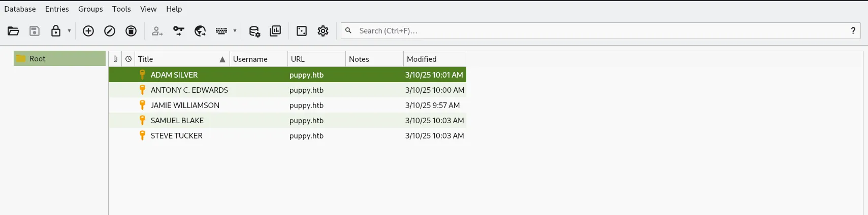Sort entries by Modified column header

pyautogui.click(x=435, y=59)
